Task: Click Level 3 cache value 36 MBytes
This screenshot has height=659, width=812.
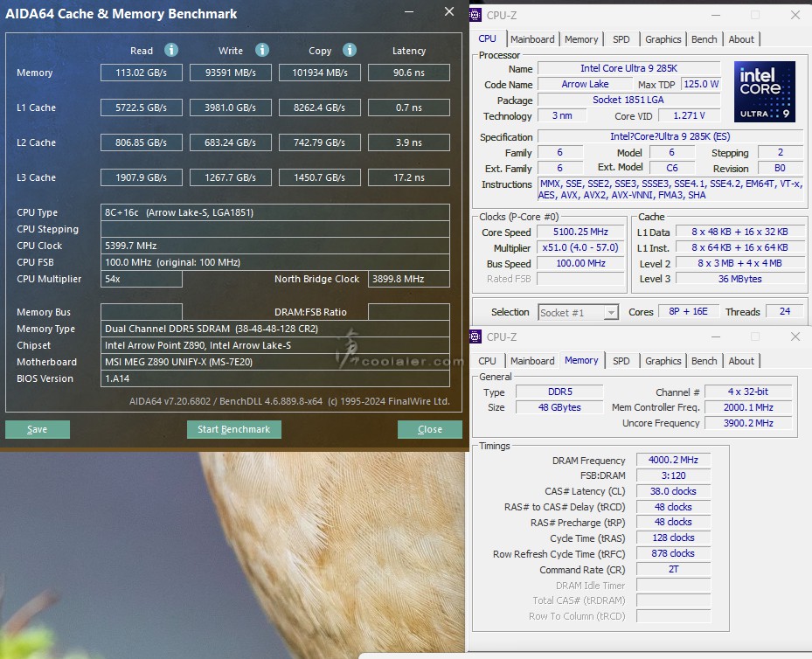Action: pyautogui.click(x=739, y=279)
